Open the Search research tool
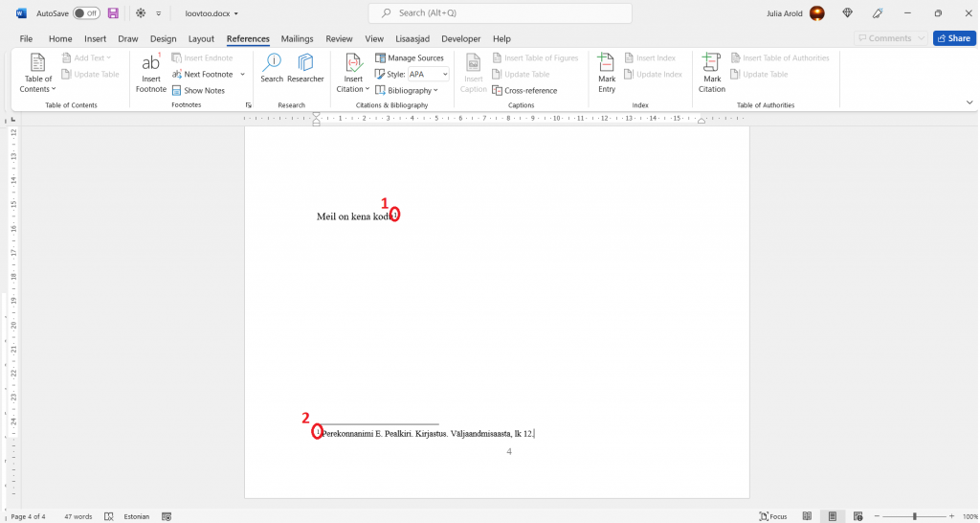The height and width of the screenshot is (523, 980). [272, 68]
